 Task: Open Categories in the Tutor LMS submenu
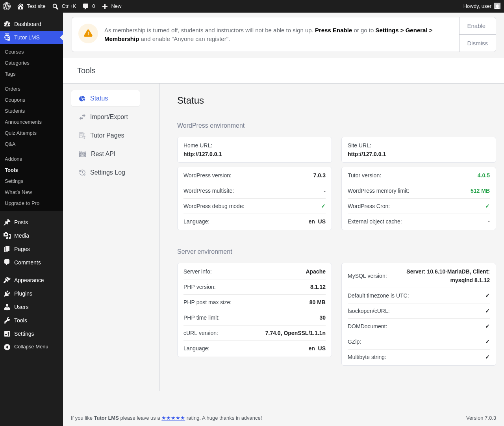point(17,63)
